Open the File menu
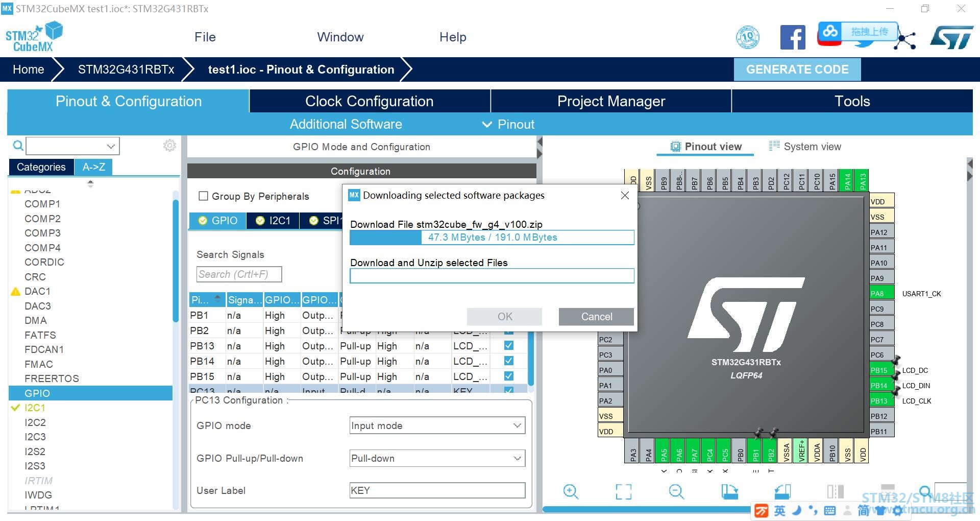980x521 pixels. tap(205, 37)
